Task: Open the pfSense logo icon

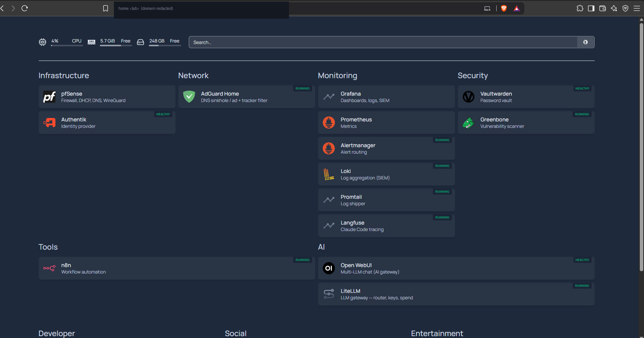Action: (49, 97)
